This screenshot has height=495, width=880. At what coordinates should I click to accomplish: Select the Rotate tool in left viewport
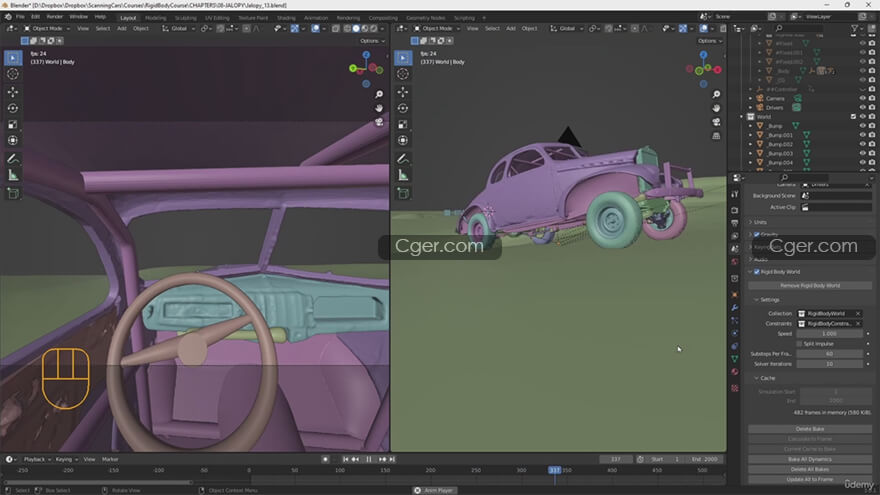13,108
